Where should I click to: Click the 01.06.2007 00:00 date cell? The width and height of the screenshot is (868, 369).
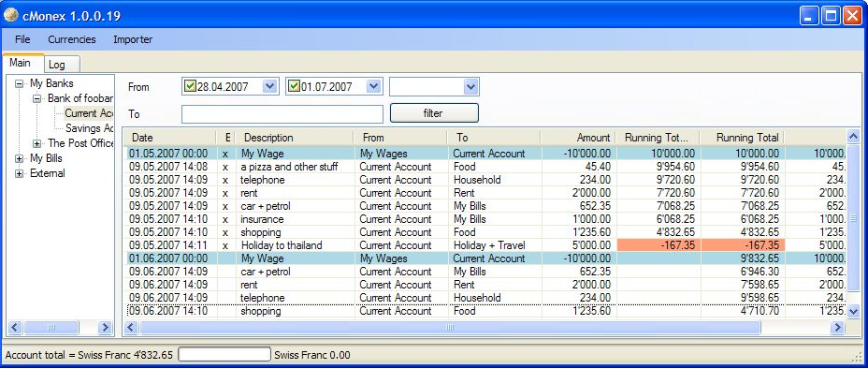168,258
